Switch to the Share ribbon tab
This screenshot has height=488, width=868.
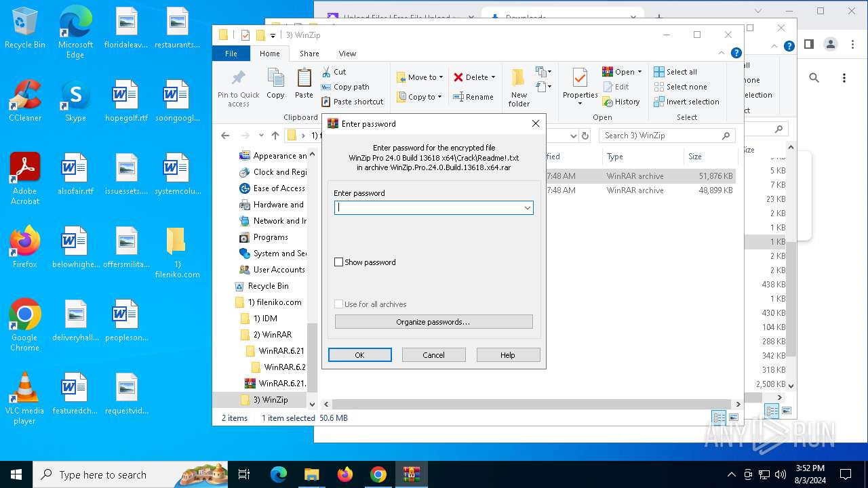click(x=309, y=54)
